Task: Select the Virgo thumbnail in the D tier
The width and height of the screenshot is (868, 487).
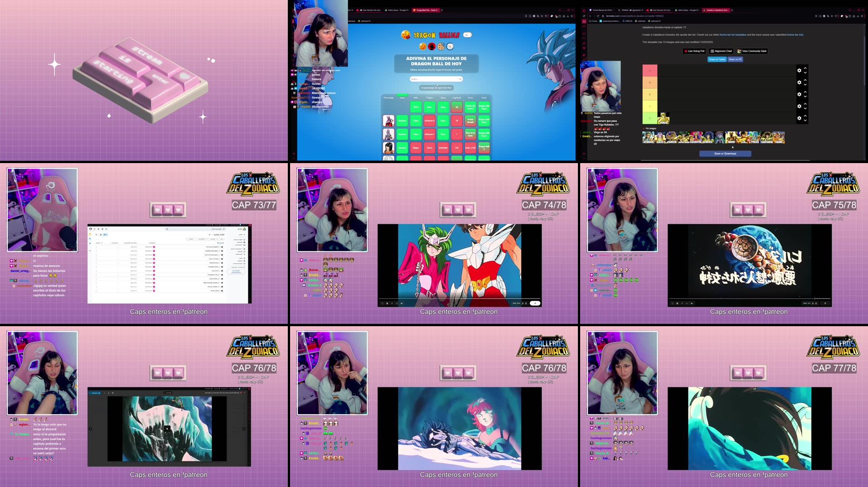Action: pyautogui.click(x=664, y=118)
